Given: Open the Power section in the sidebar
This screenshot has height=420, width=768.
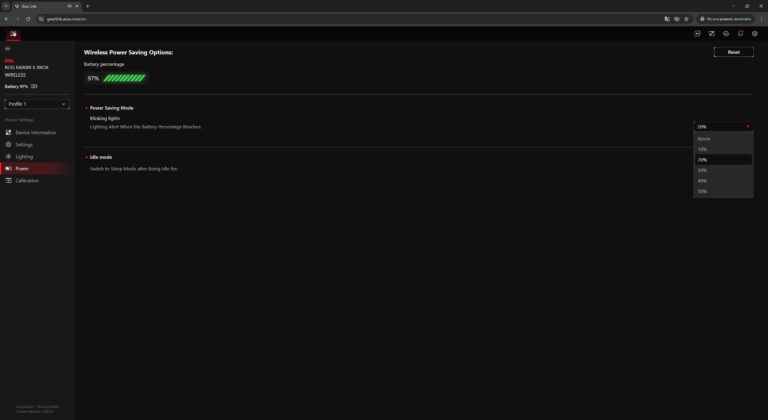Looking at the screenshot, I should 35,169.
